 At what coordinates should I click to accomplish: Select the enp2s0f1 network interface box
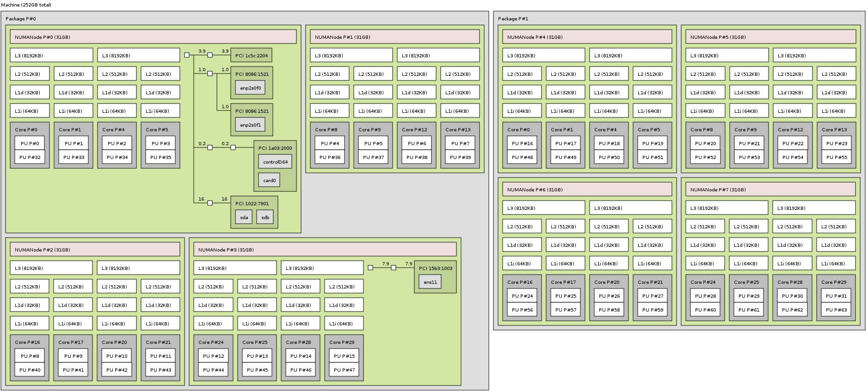pos(250,125)
